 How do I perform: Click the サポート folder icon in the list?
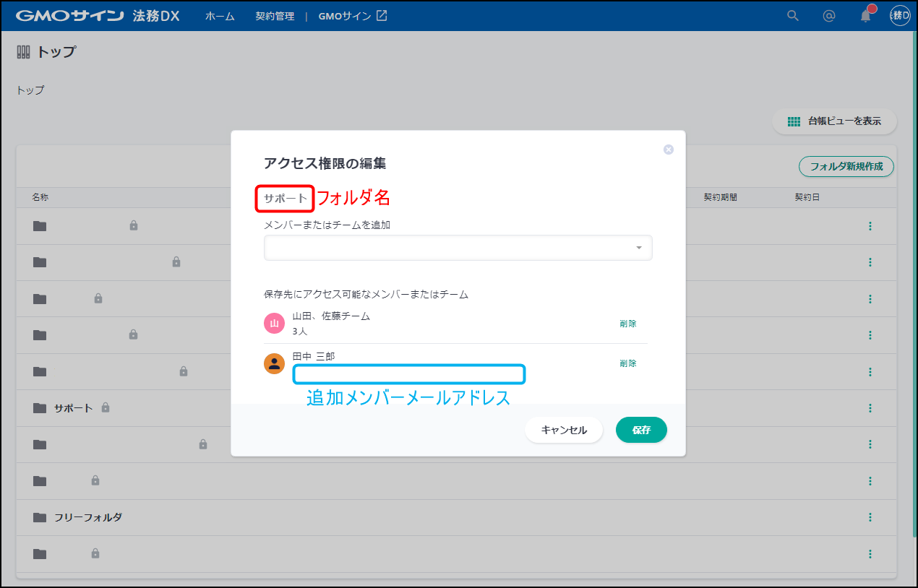(39, 407)
